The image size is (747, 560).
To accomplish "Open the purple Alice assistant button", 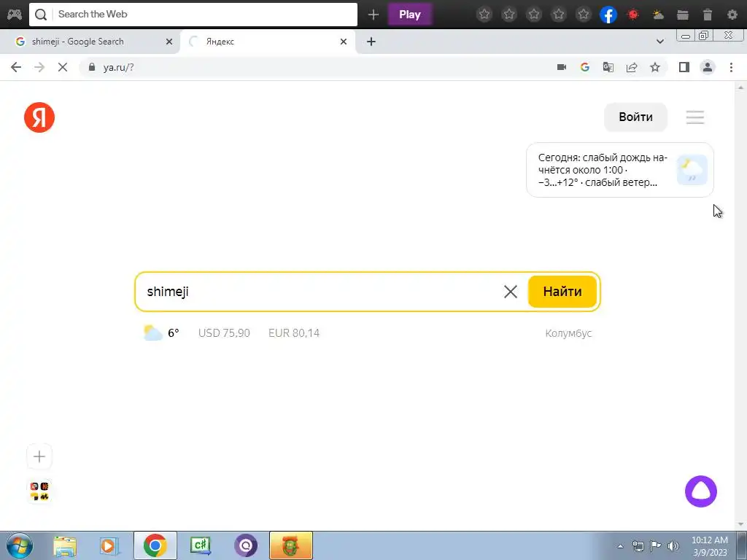I will (701, 491).
